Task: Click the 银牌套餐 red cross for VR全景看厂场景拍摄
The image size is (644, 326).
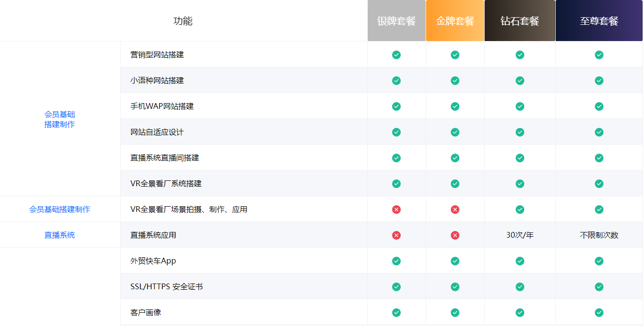Action: point(396,210)
